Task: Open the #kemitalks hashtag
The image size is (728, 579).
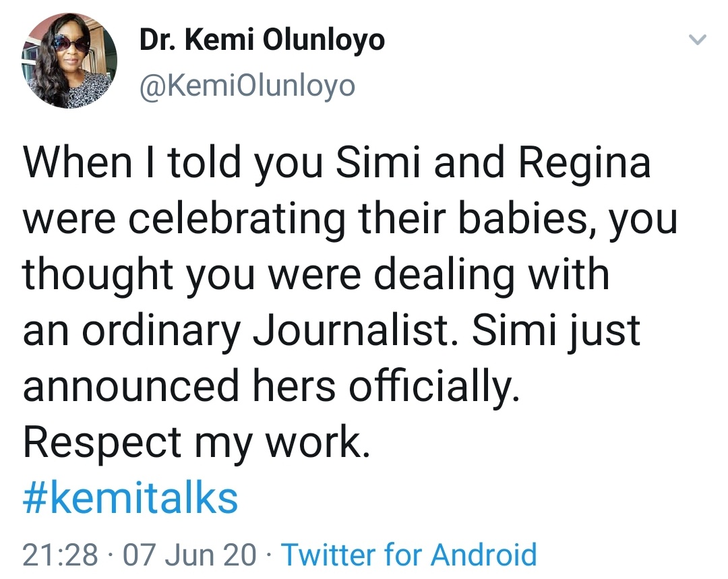Action: (x=131, y=498)
